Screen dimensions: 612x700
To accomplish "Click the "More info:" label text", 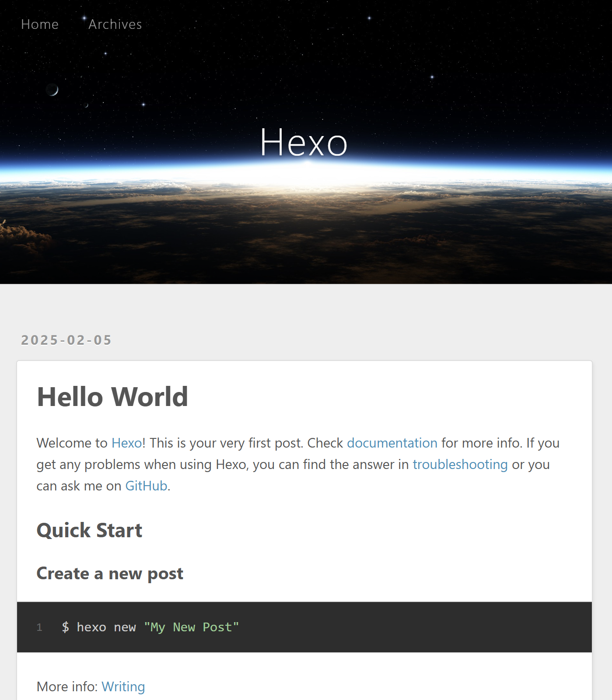I will pos(67,687).
